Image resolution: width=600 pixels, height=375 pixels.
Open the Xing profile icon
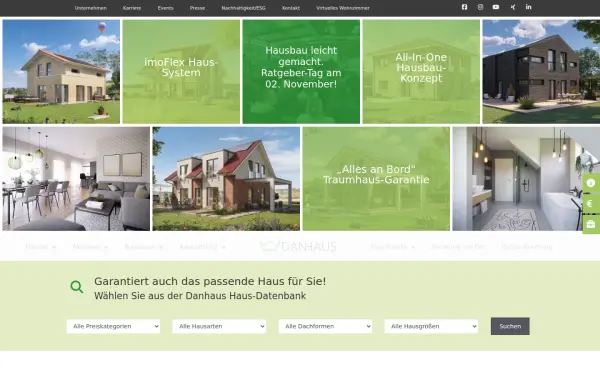pyautogui.click(x=513, y=7)
